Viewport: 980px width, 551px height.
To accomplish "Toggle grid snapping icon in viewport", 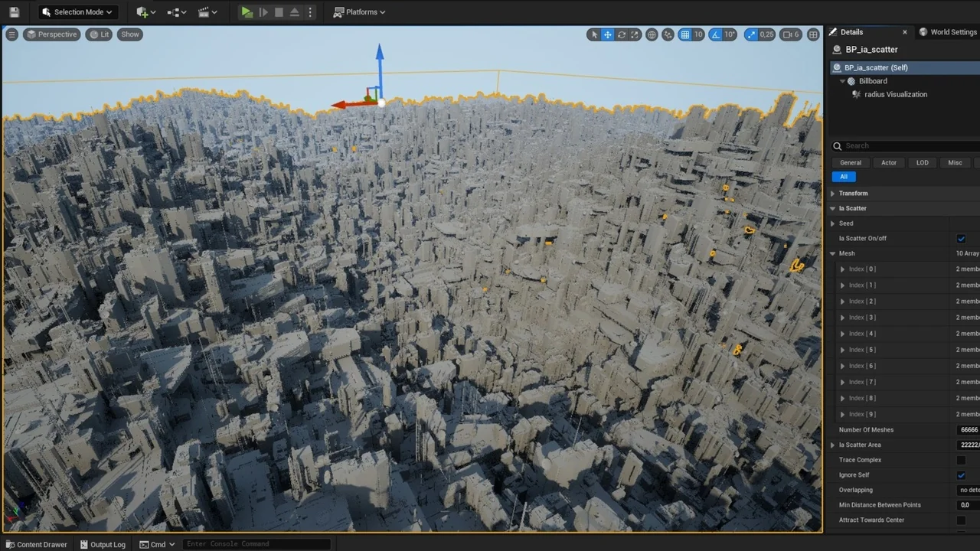I will [685, 34].
